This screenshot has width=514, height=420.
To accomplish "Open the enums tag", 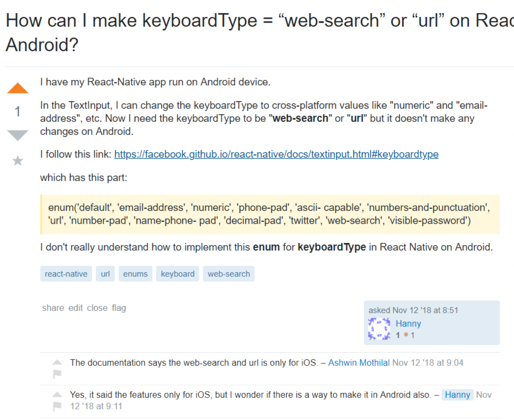I will click(x=135, y=274).
